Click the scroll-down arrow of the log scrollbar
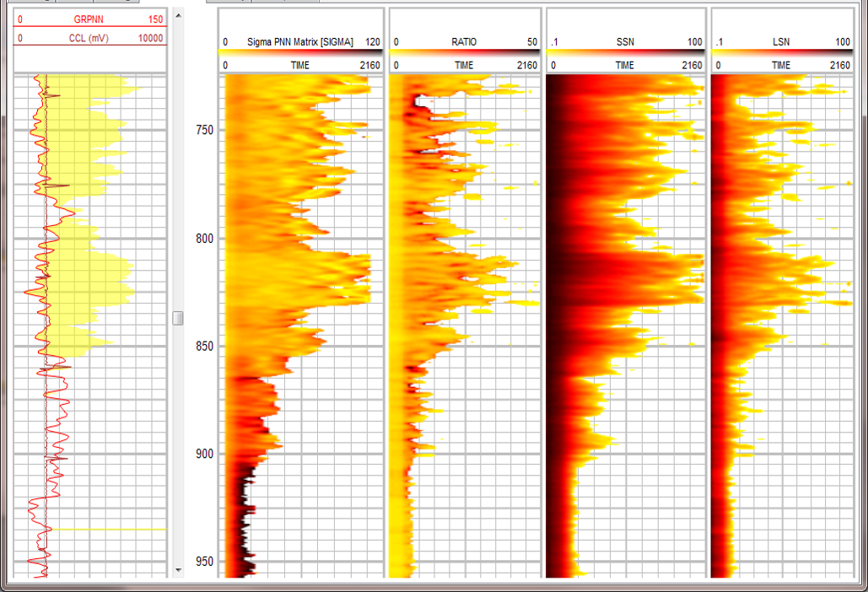 point(178,570)
